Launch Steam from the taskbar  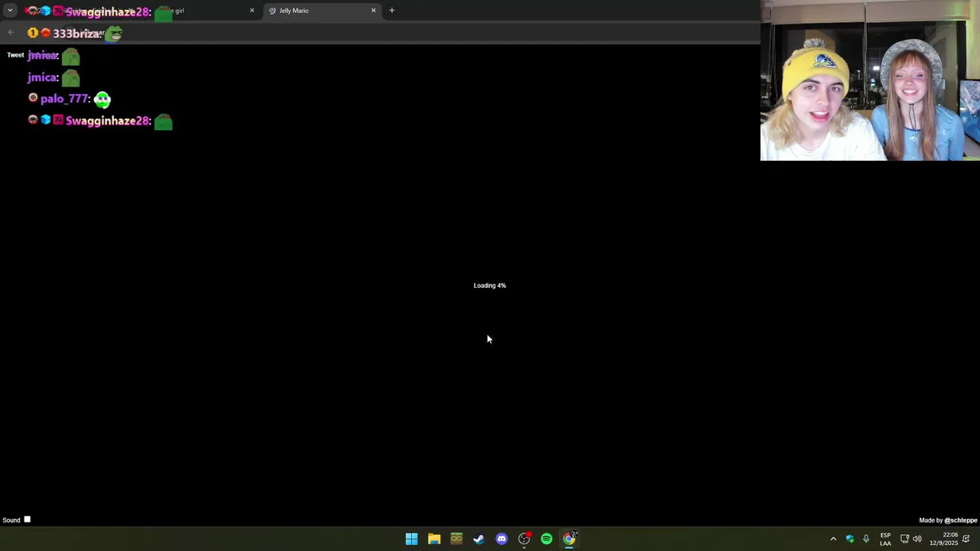(x=479, y=539)
